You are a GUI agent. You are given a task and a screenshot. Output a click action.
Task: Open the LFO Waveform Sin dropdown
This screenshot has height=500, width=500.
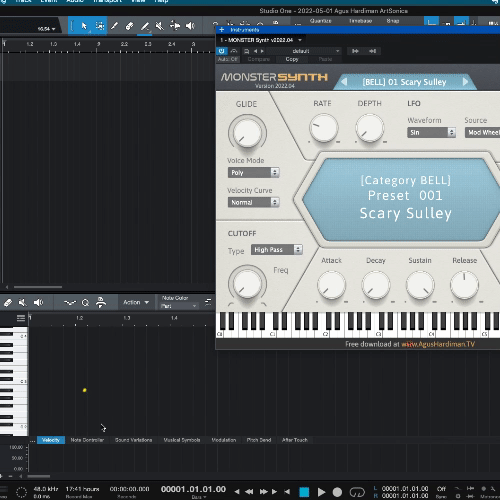431,132
